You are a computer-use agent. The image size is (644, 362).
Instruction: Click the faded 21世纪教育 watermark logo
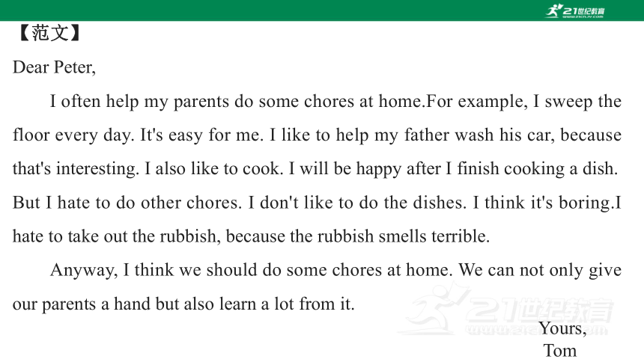[507, 310]
